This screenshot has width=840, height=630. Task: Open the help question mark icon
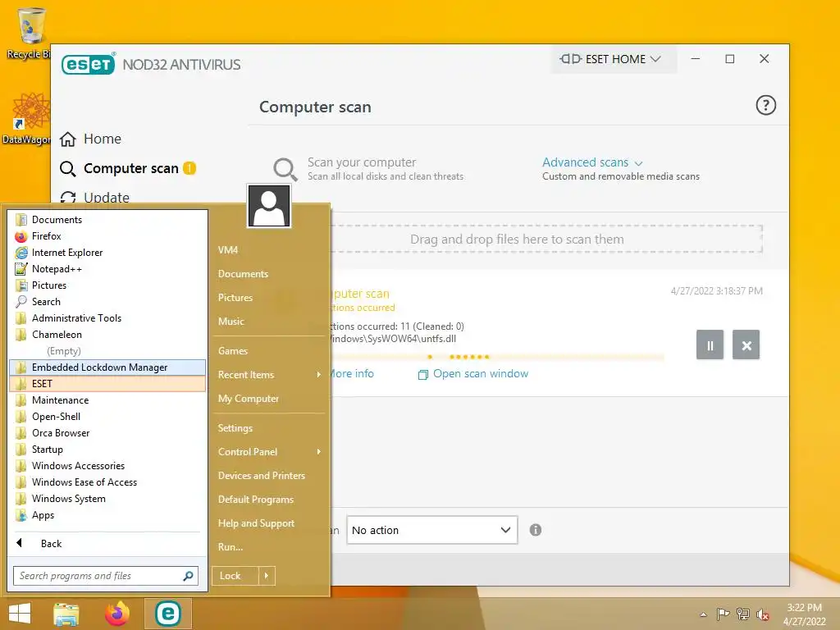click(x=765, y=105)
